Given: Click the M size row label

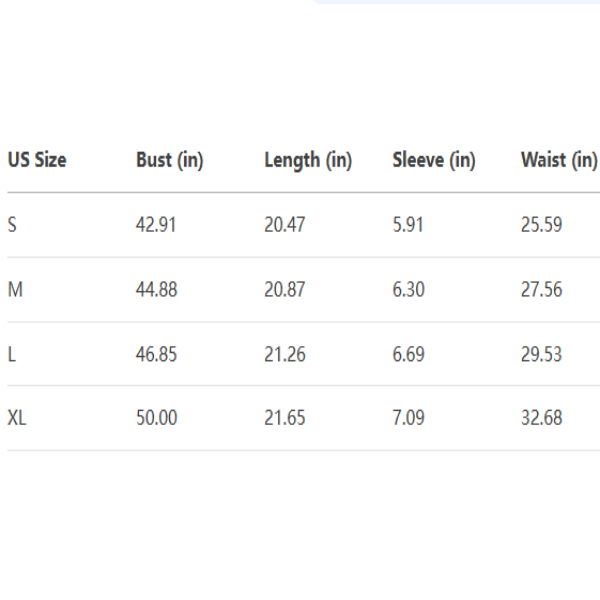Looking at the screenshot, I should (x=14, y=290).
